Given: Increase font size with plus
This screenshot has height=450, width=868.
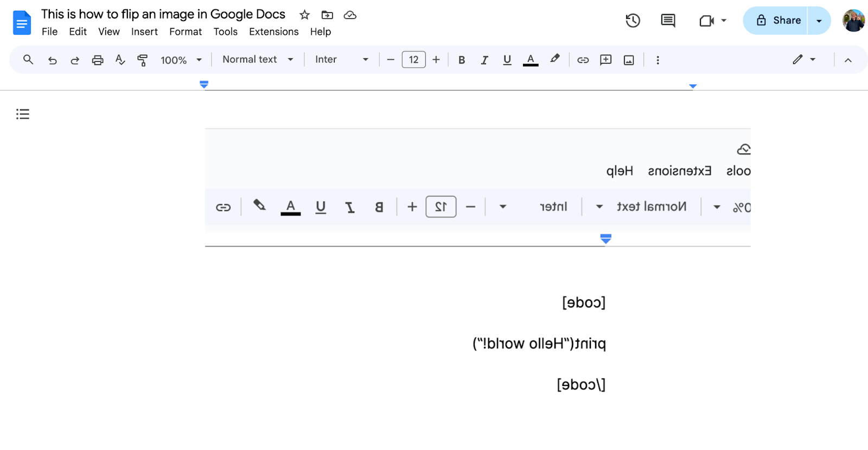Looking at the screenshot, I should pyautogui.click(x=436, y=60).
